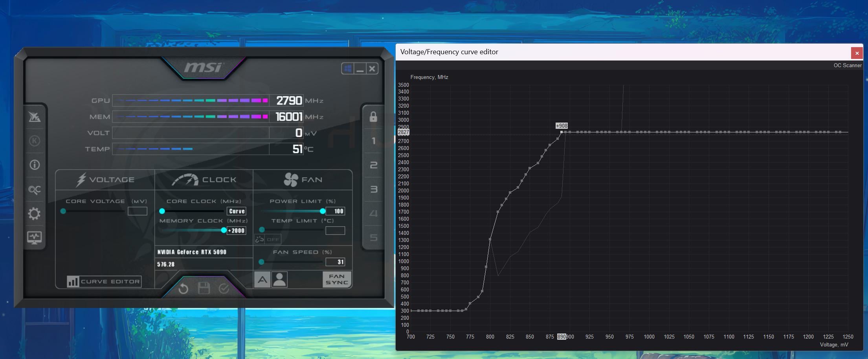Click the Temp Limit value field
Screen dimensions: 868x359
coord(335,231)
